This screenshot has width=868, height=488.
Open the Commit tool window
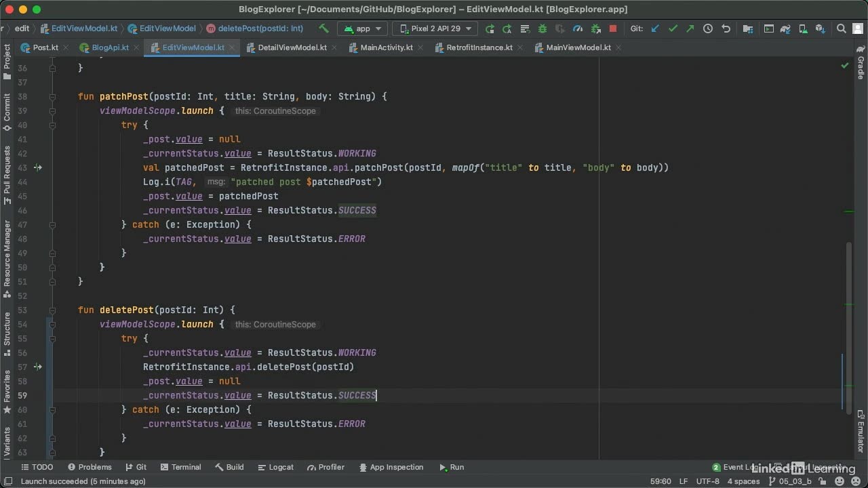pos(7,112)
